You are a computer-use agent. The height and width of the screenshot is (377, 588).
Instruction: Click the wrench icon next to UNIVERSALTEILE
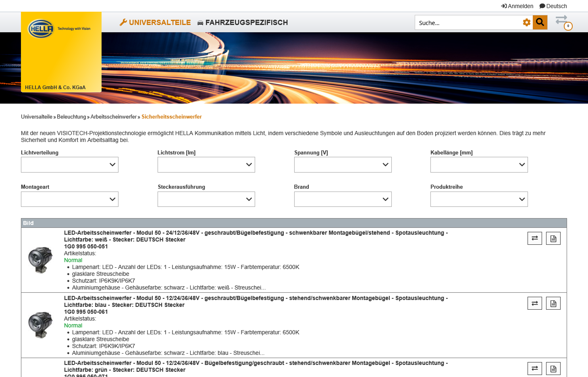(x=123, y=22)
